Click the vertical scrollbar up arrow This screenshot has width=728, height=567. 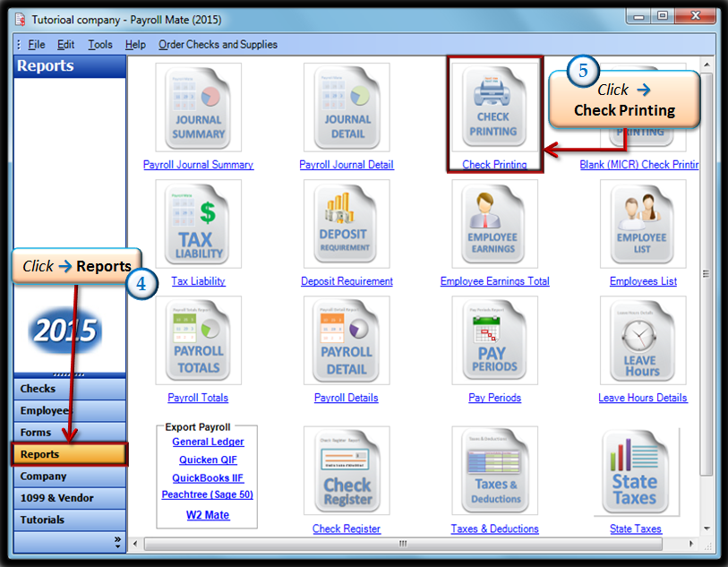[x=707, y=64]
